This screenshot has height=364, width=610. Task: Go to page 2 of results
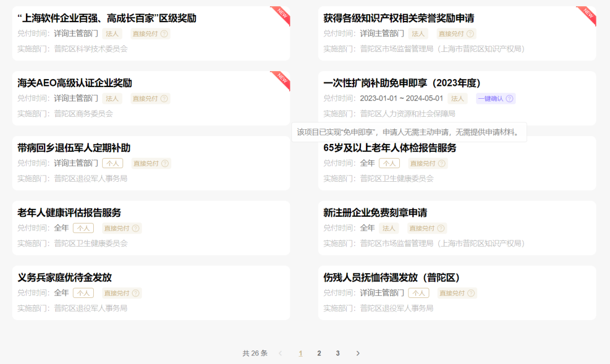tap(319, 353)
